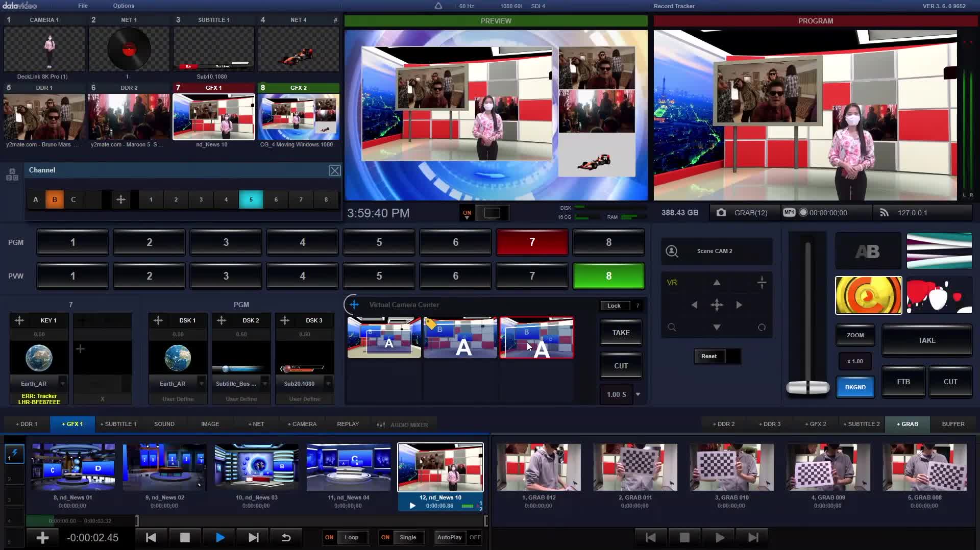Select PGM bus button 5
This screenshot has height=550, width=980.
[379, 242]
